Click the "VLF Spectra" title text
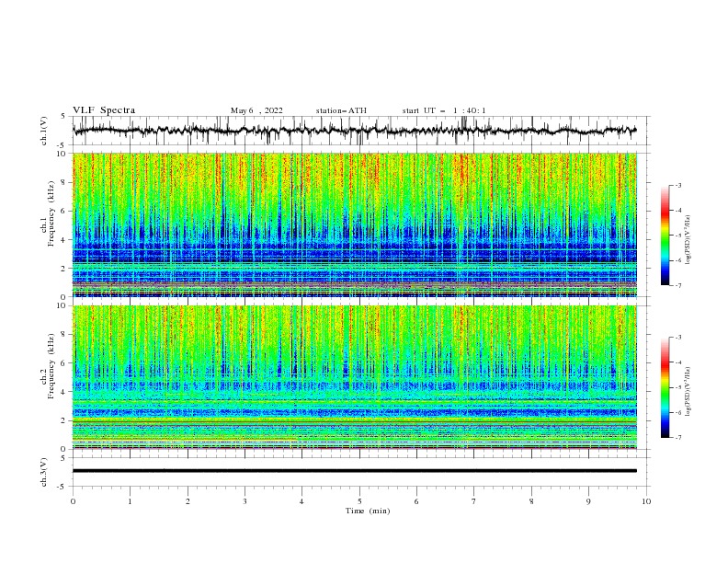728x563 pixels. point(104,110)
